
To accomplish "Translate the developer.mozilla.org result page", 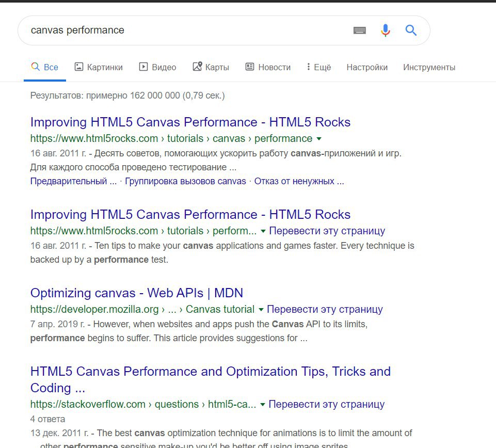I will pos(325,310).
